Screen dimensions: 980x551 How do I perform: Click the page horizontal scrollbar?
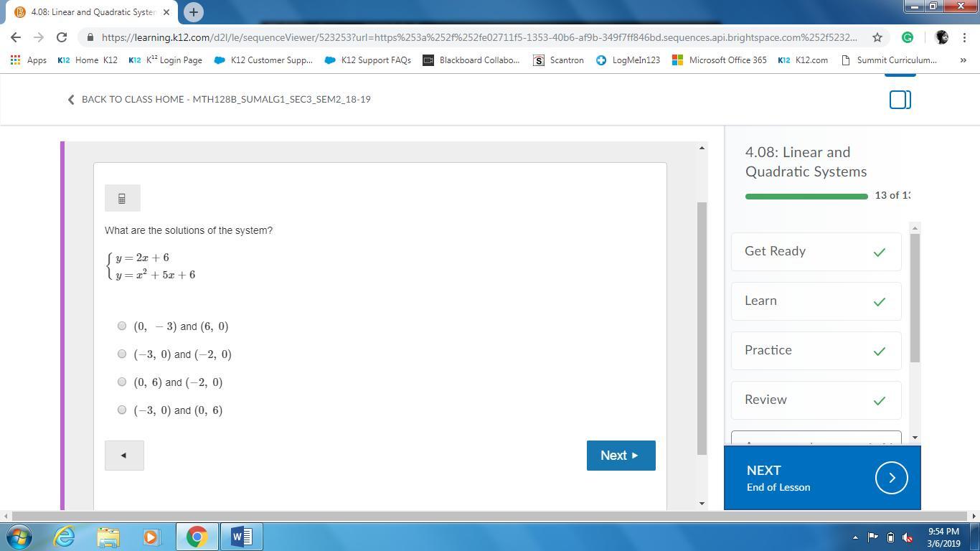pos(490,516)
